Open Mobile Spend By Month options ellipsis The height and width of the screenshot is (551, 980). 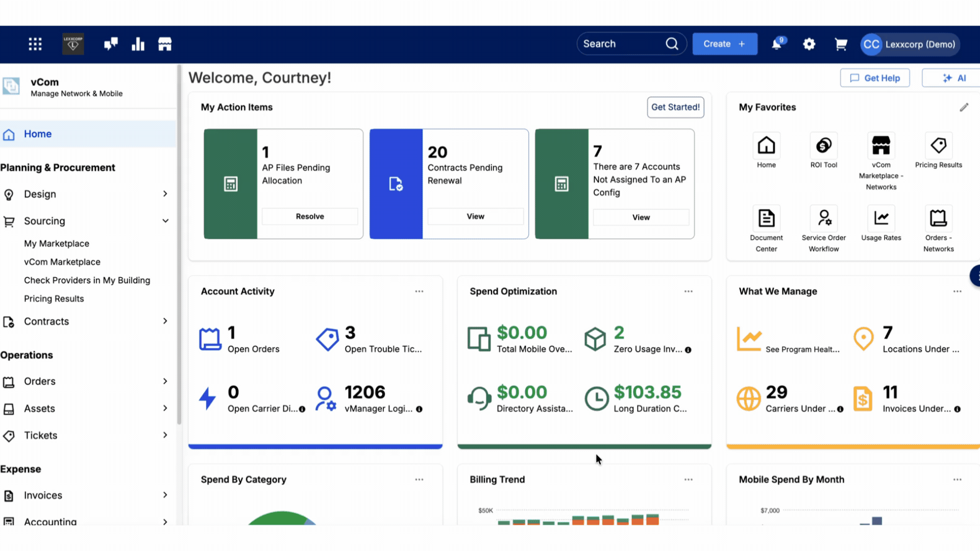(958, 480)
